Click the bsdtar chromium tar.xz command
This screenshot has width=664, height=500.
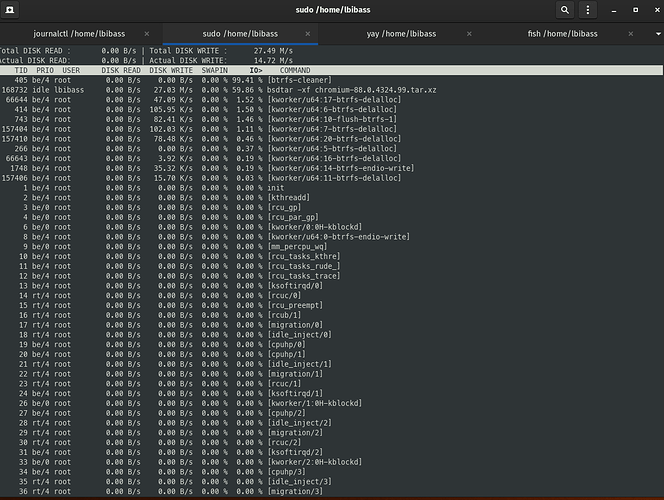click(351, 90)
